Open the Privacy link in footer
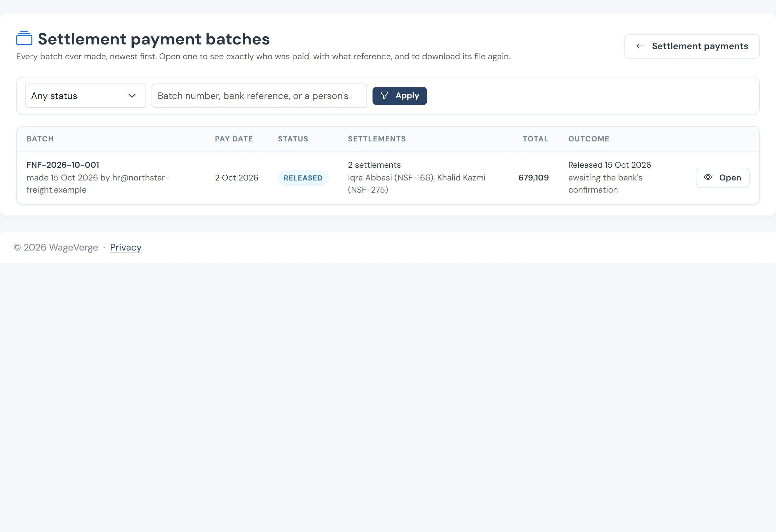The height and width of the screenshot is (532, 776). (126, 247)
